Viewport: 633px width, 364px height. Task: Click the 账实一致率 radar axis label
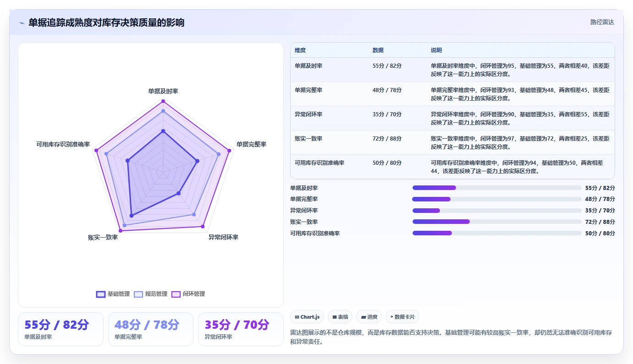click(103, 237)
